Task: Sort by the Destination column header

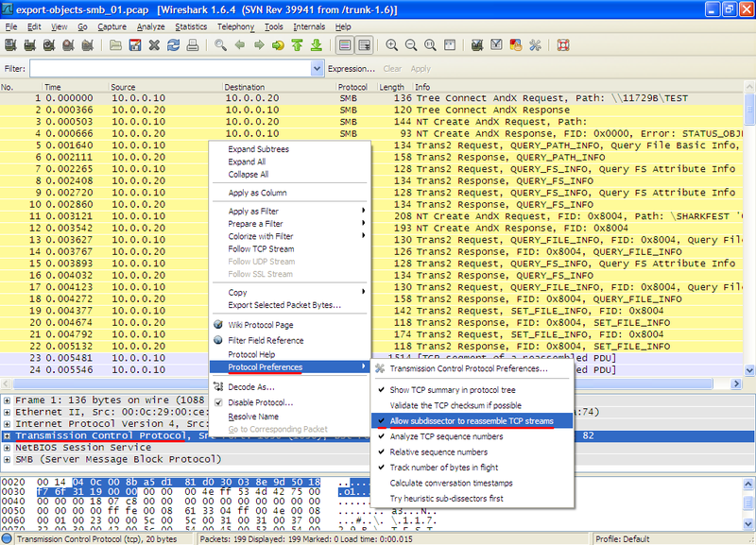Action: 279,87
